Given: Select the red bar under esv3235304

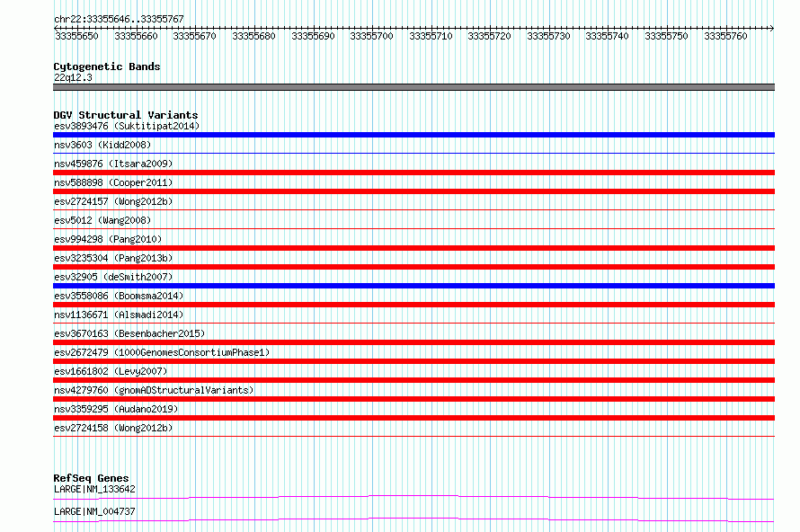Looking at the screenshot, I should pyautogui.click(x=413, y=267).
